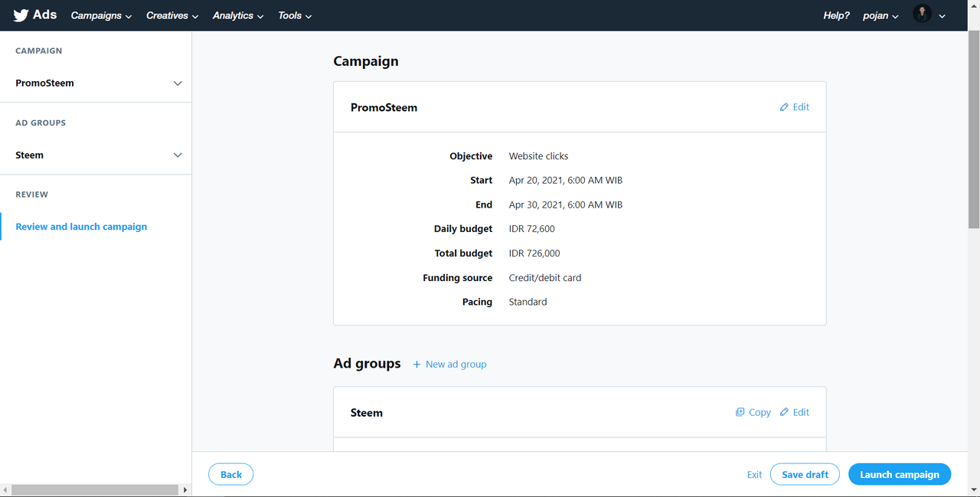Click the Ad groups section heading
980x497 pixels.
pos(367,364)
